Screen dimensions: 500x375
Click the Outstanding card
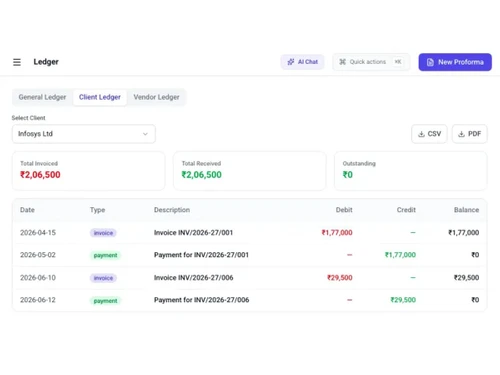(x=411, y=171)
